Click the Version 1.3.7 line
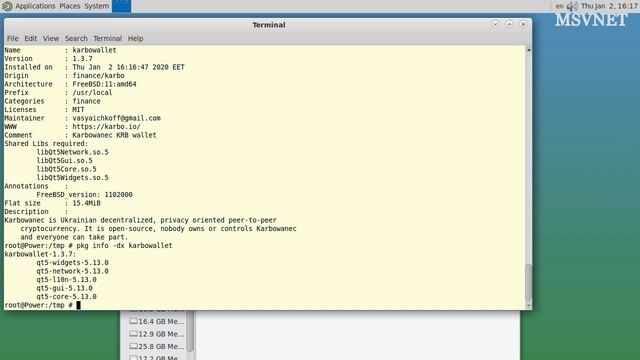This screenshot has width=640, height=360. [48, 58]
